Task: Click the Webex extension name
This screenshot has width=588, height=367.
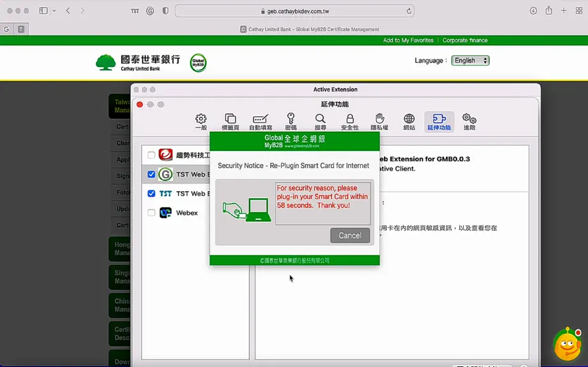Action: click(x=187, y=213)
